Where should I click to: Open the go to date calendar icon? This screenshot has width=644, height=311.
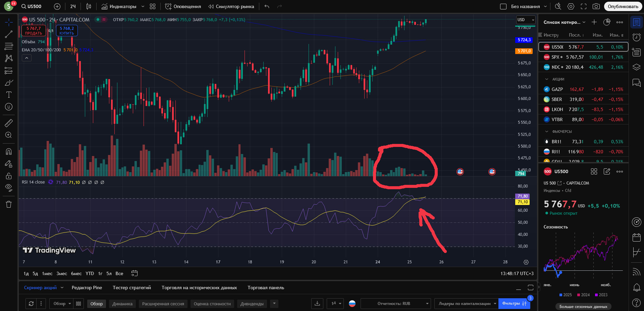click(134, 273)
